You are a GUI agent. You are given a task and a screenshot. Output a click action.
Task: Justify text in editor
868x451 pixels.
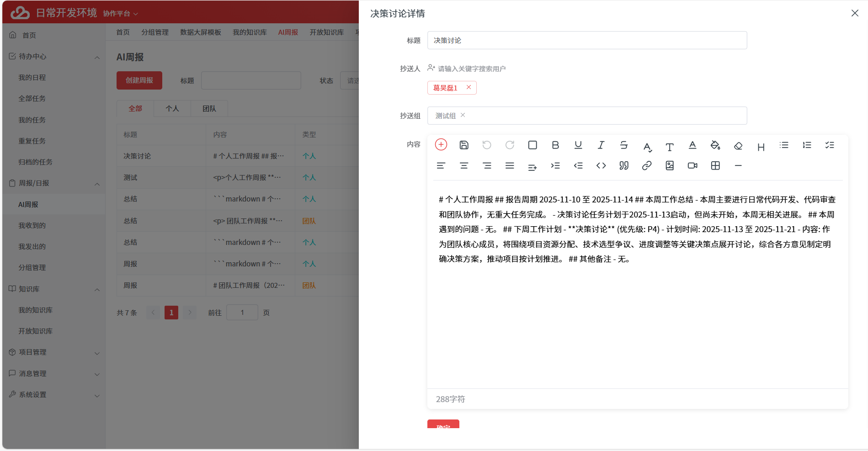510,165
